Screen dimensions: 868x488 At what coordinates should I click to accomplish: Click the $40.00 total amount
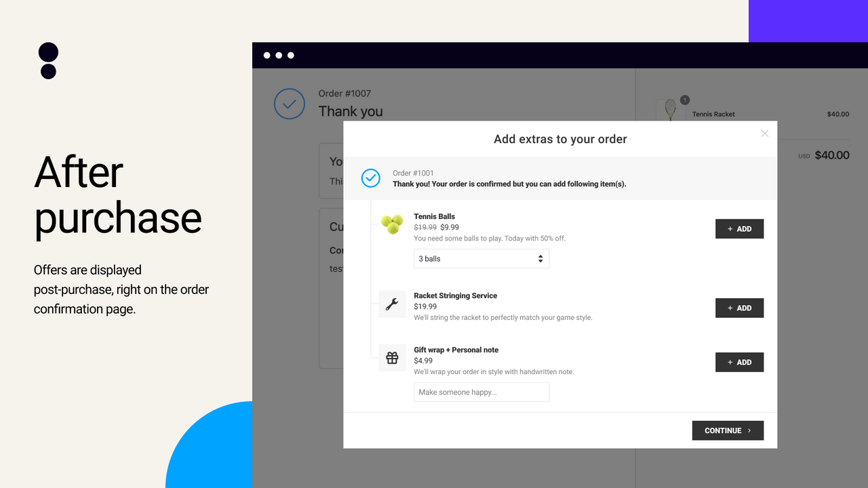tap(832, 155)
